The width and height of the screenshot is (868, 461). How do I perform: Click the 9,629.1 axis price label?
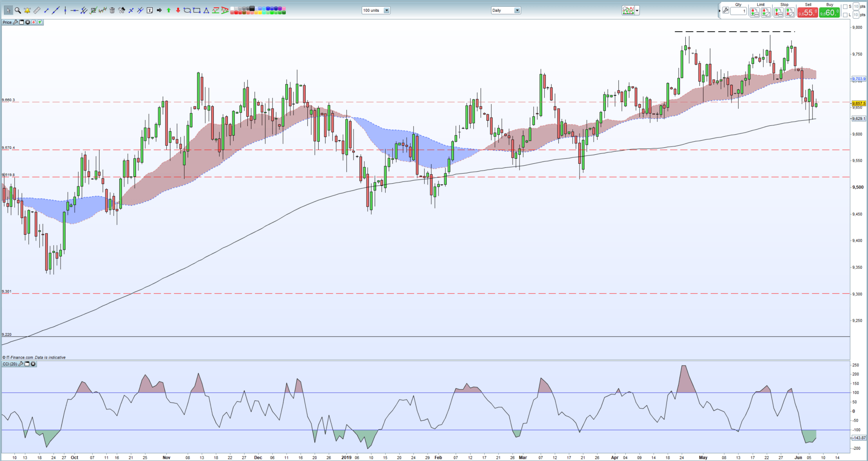tap(859, 119)
